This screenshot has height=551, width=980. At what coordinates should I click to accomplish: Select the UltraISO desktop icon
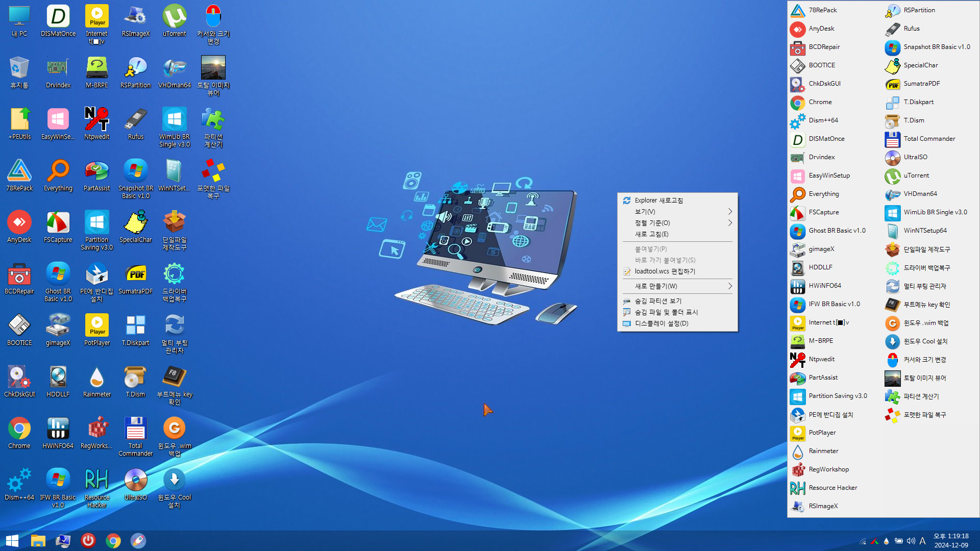click(x=136, y=485)
